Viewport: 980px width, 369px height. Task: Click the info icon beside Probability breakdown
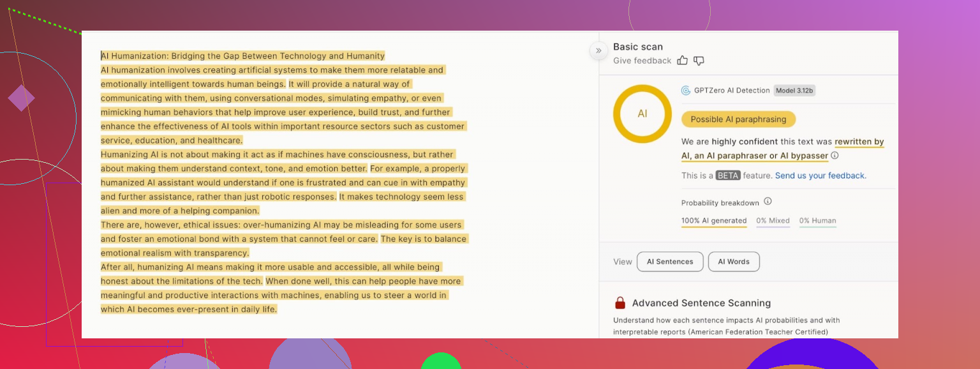(x=768, y=202)
